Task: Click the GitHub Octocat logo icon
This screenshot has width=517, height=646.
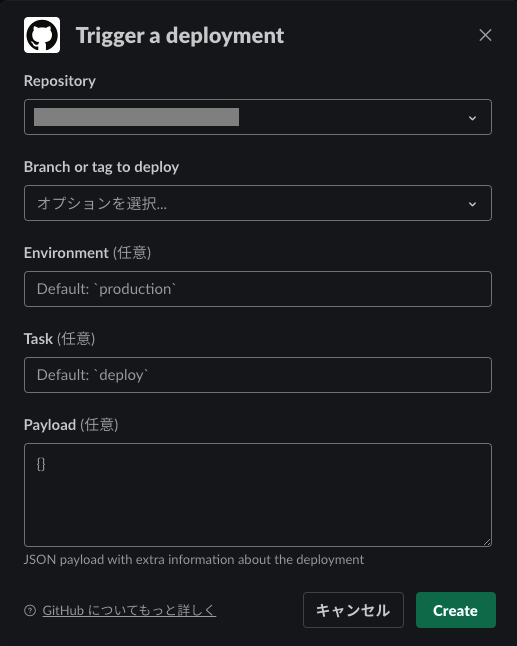Action: pyautogui.click(x=42, y=35)
